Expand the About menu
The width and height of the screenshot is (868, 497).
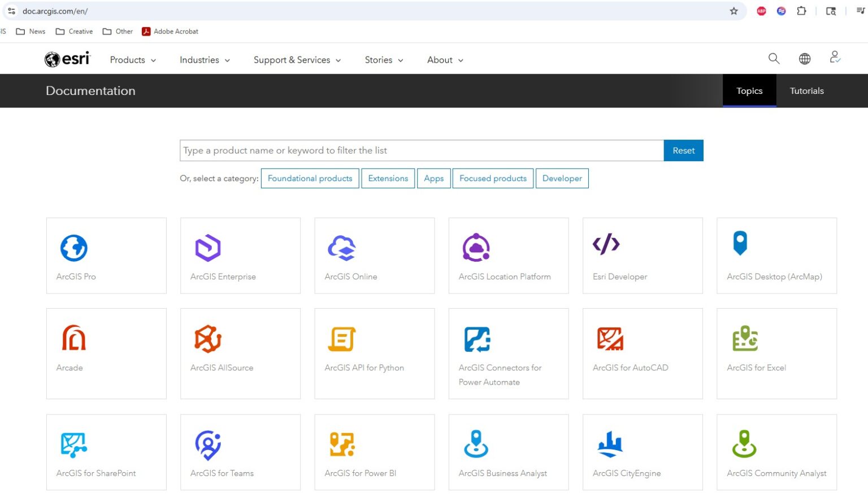point(445,60)
